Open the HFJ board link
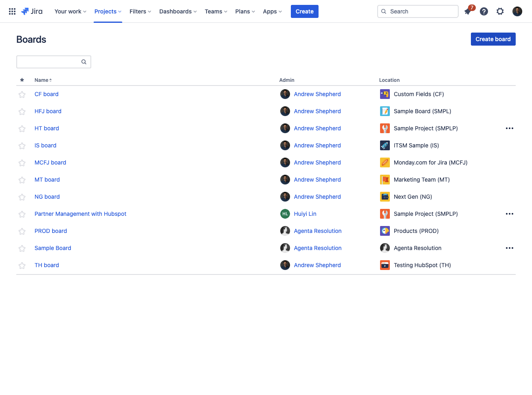The height and width of the screenshot is (395, 532). click(x=48, y=111)
